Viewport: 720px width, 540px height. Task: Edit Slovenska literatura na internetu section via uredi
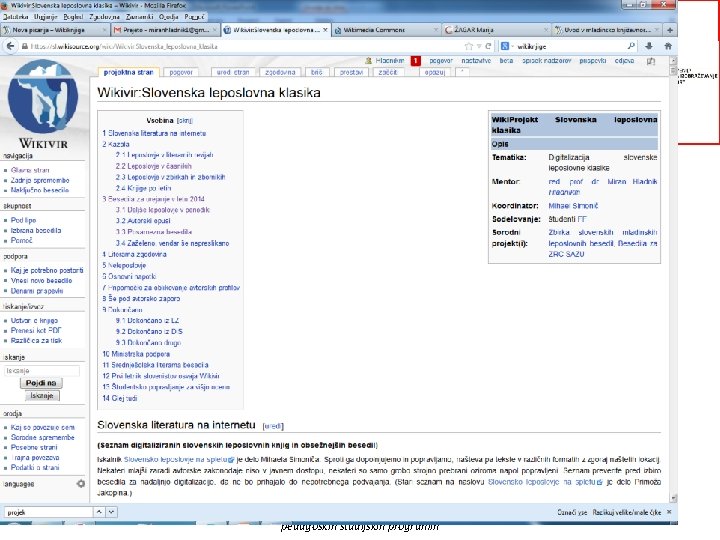[273, 426]
